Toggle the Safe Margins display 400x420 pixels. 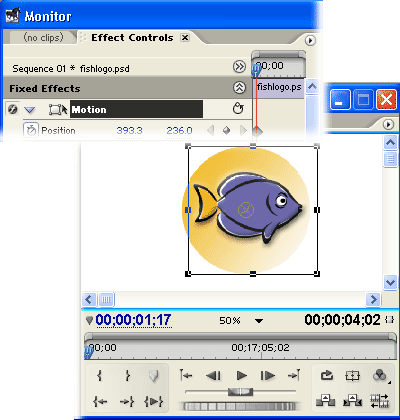tap(353, 376)
